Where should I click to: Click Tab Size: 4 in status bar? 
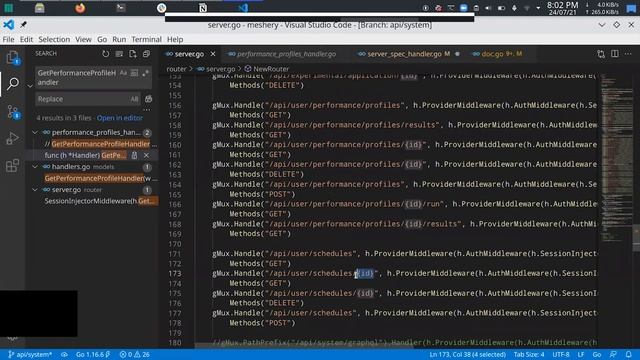[x=529, y=354]
